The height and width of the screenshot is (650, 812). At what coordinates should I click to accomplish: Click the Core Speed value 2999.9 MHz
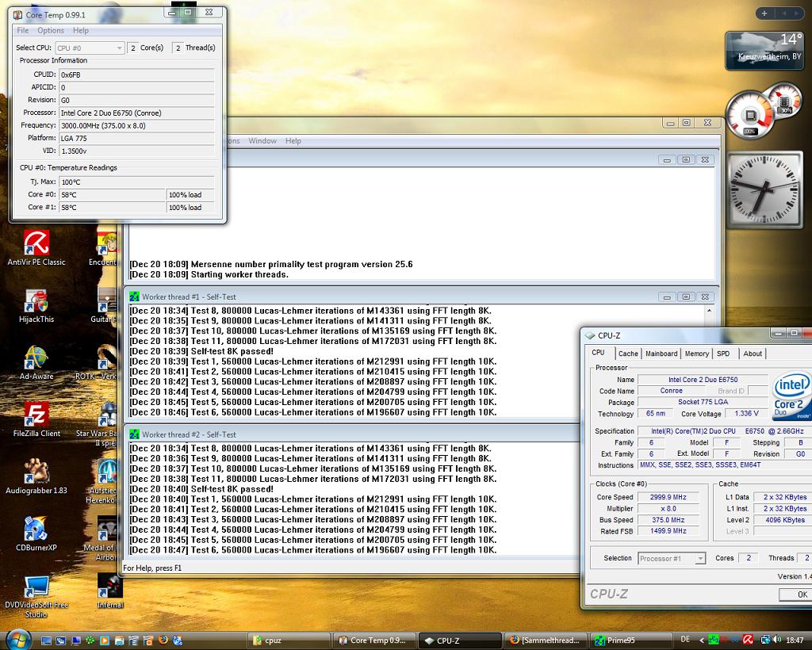click(668, 497)
